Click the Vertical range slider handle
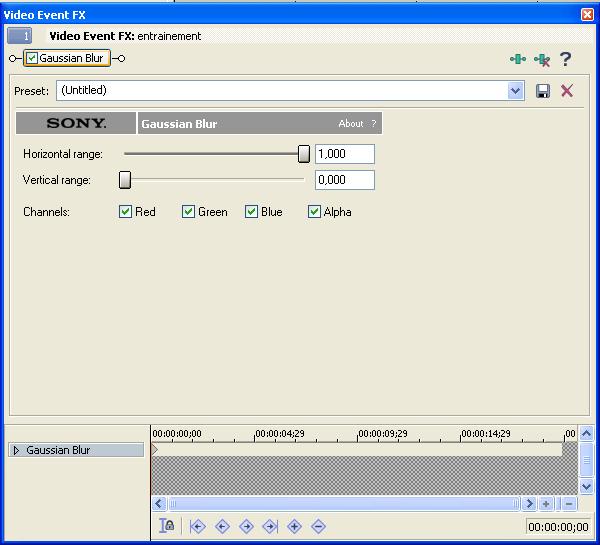The height and width of the screenshot is (545, 600). point(125,180)
